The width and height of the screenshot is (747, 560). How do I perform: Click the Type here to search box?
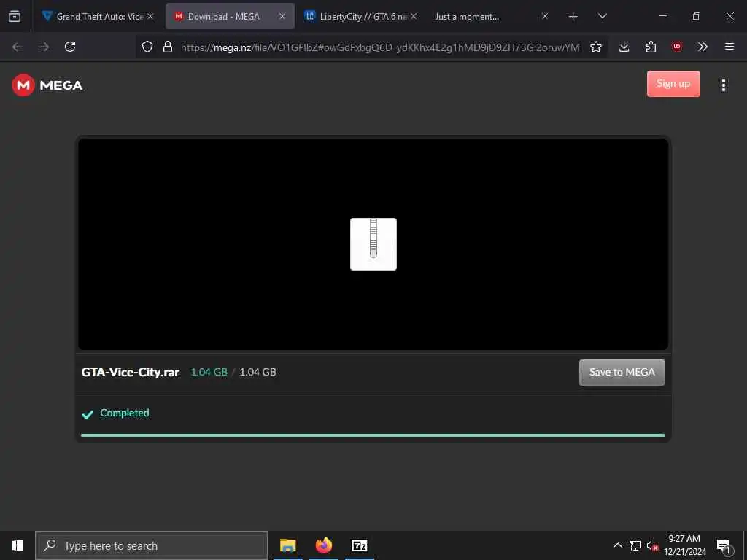[152, 545]
